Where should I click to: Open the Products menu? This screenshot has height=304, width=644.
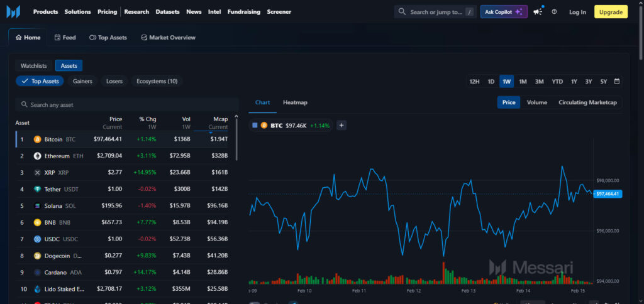(45, 12)
